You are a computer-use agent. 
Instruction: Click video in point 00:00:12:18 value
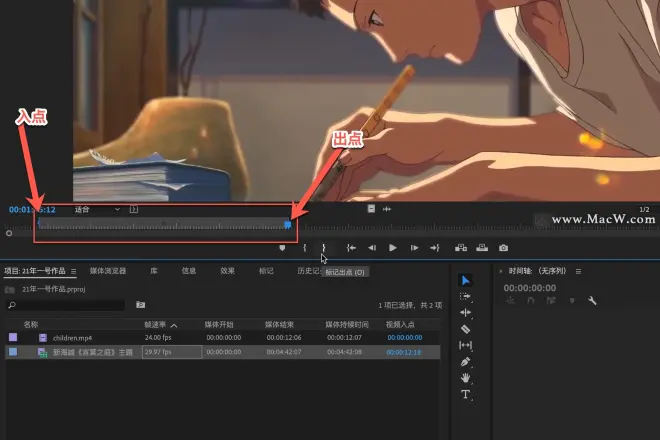[404, 352]
